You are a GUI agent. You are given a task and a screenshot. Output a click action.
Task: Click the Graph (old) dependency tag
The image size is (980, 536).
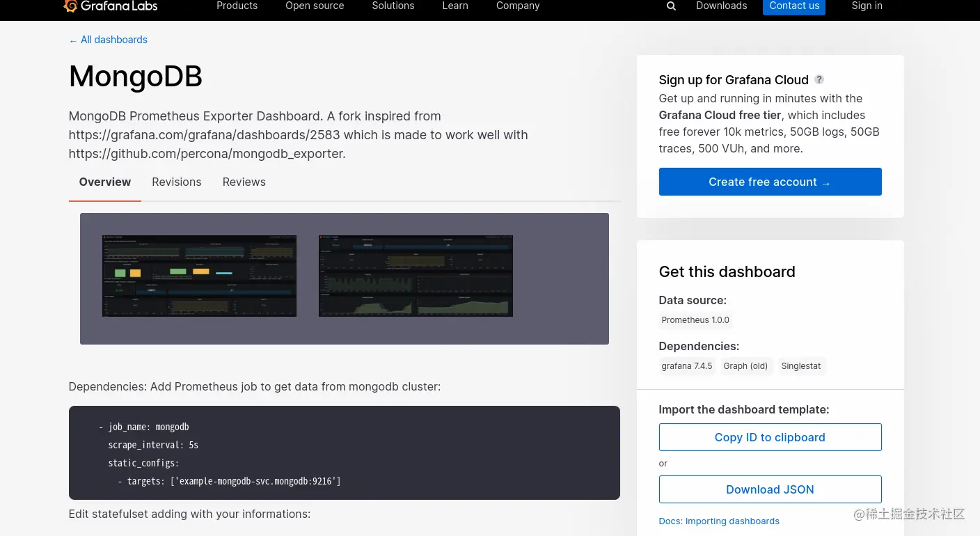[745, 366]
